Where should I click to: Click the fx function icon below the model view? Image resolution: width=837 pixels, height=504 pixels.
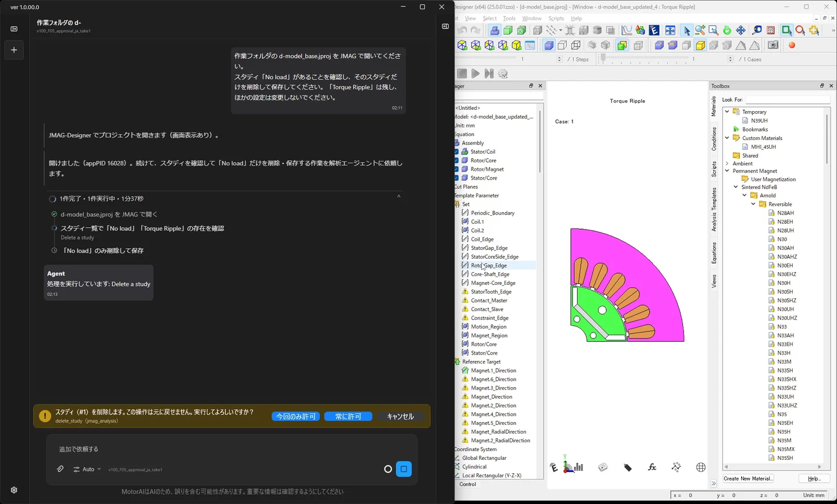(x=652, y=467)
